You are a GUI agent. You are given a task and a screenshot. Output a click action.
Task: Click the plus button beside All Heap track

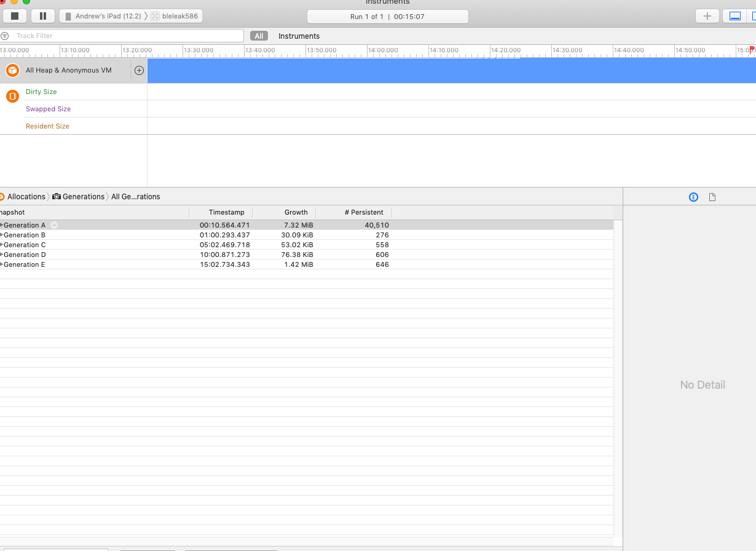click(x=139, y=70)
